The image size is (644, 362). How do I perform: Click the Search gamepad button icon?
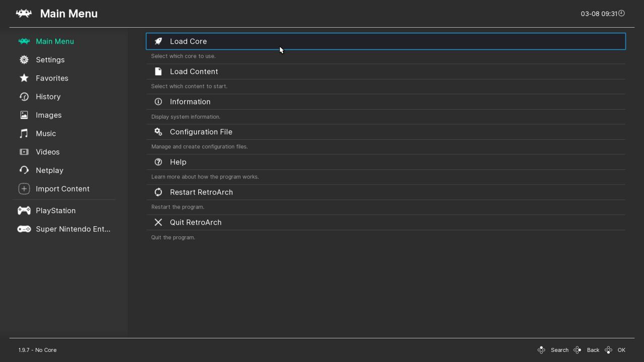(541, 350)
